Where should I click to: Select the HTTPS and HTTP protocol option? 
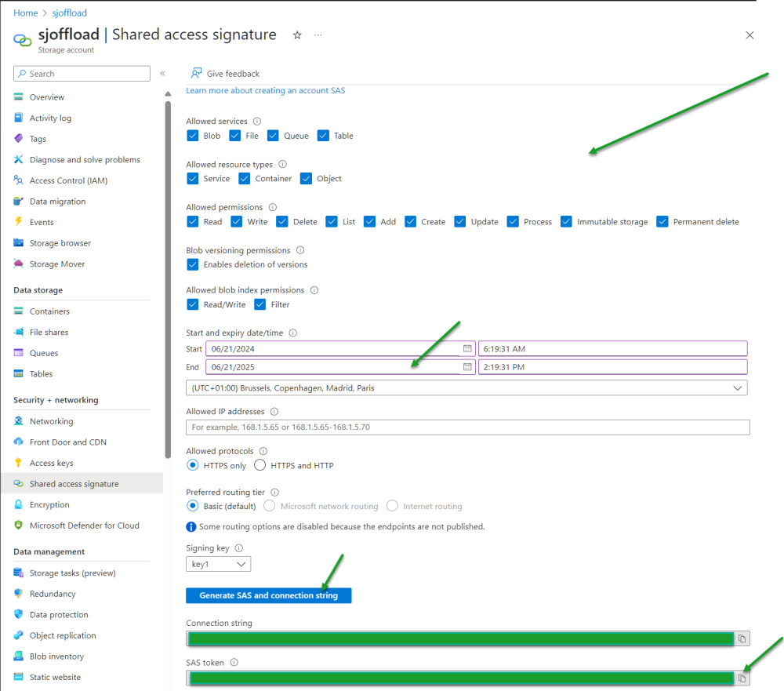click(259, 465)
